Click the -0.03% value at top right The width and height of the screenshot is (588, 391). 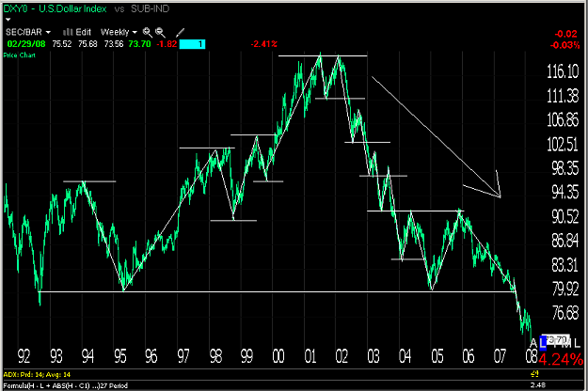(x=565, y=45)
